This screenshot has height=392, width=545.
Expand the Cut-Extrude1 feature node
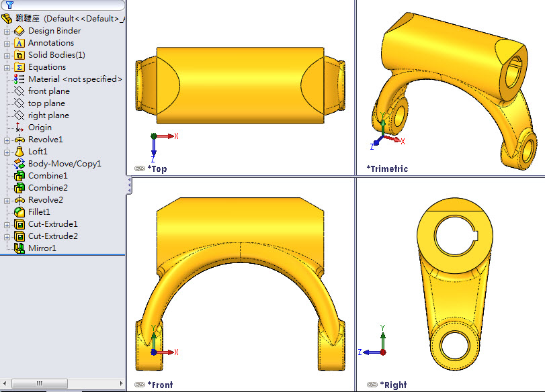pyautogui.click(x=7, y=225)
